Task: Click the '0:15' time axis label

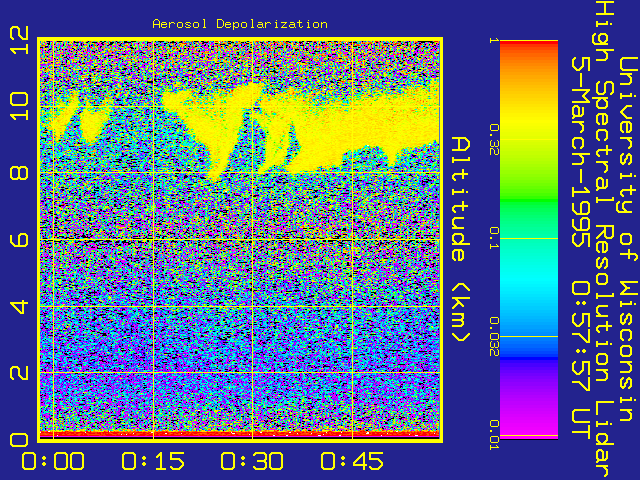Action: (x=153, y=461)
